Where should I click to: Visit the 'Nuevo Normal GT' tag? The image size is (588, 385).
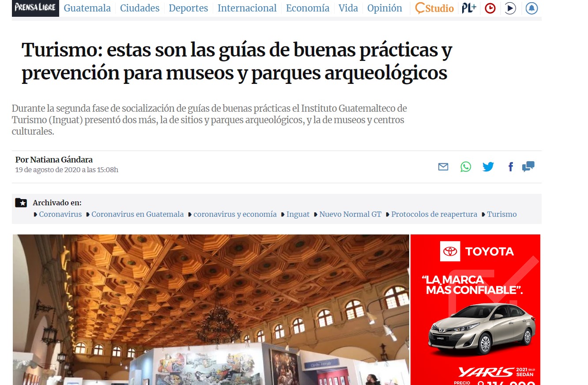pos(351,214)
